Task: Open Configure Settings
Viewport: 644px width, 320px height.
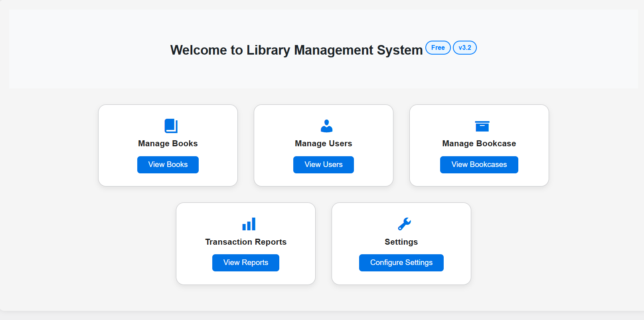Action: pos(401,263)
